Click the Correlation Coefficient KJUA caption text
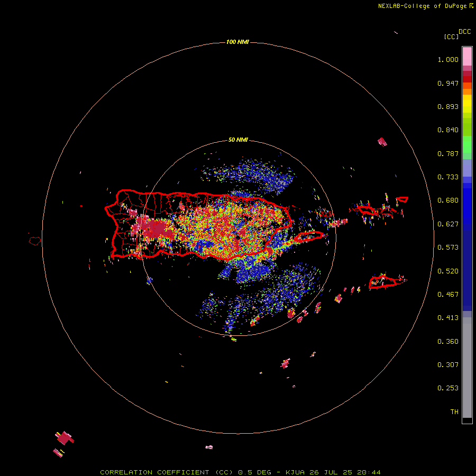 [240, 472]
